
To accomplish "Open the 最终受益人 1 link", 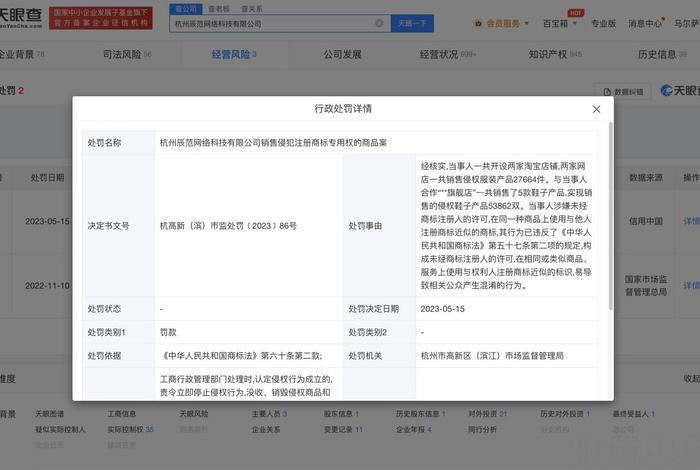I will coord(634,414).
